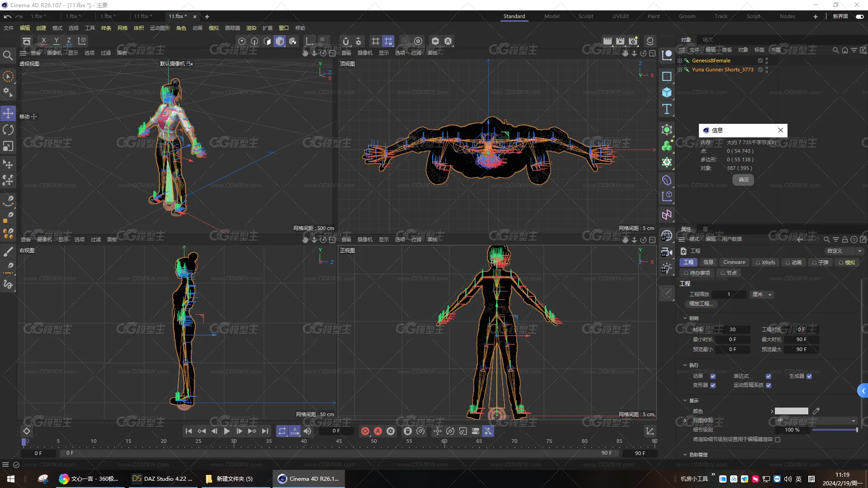Click the 确定 button in info dialog
Screen dimensions: 868x488
coord(743,179)
